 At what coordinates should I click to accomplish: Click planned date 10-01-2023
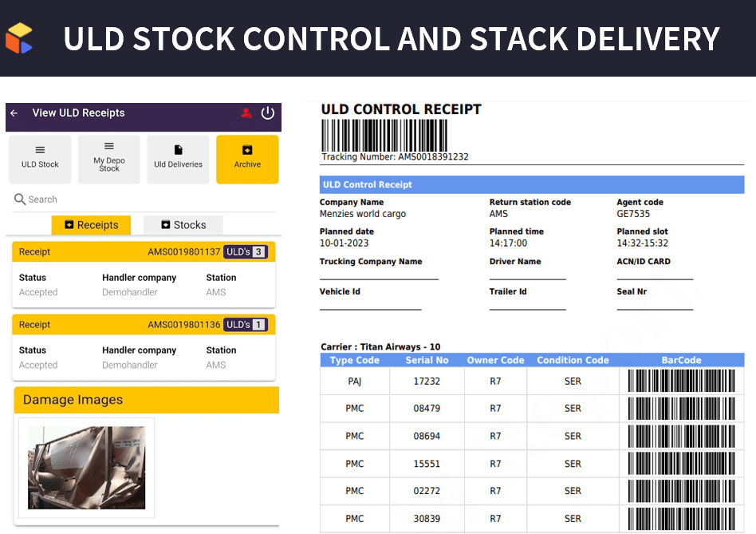(344, 243)
